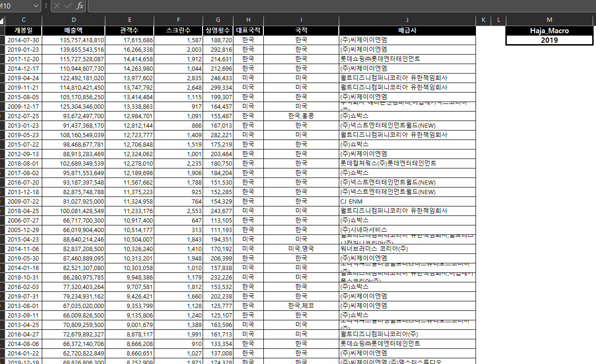This screenshot has height=364, width=596.
Task: Select sales cell 100,081,428,549
Action: [74, 211]
